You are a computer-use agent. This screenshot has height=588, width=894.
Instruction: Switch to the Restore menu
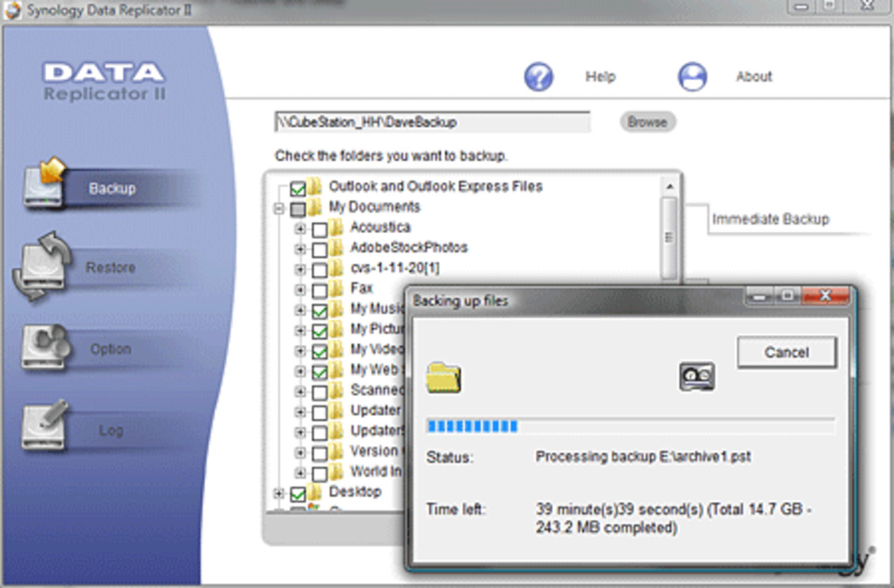(x=110, y=268)
